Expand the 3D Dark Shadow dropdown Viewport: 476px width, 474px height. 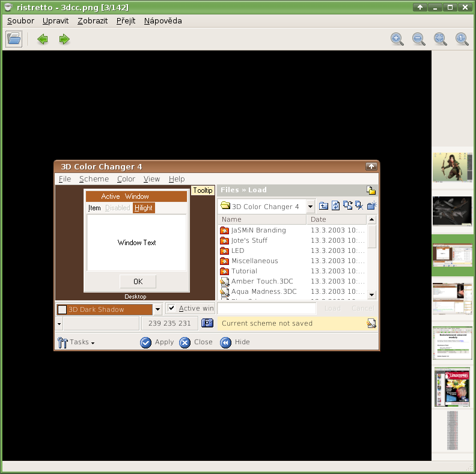(158, 309)
